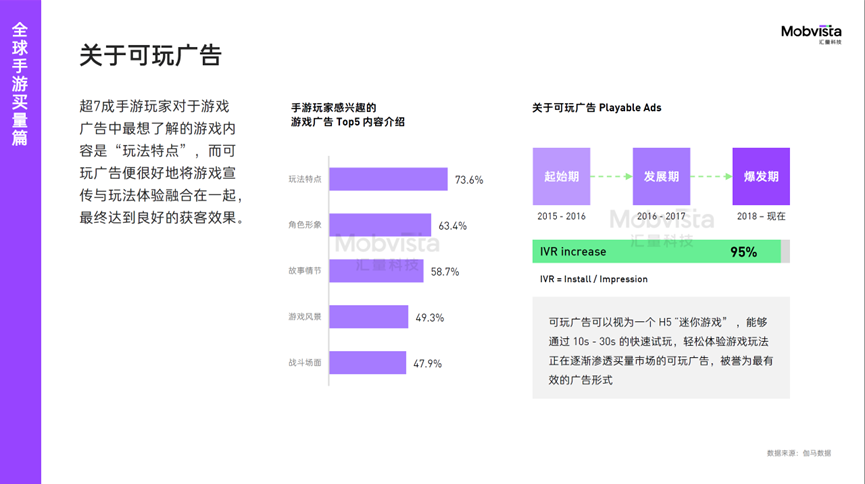Viewport: 865px width, 484px height.
Task: Click the 关于可玩广告 Playable Ads heading
Action: pos(596,108)
